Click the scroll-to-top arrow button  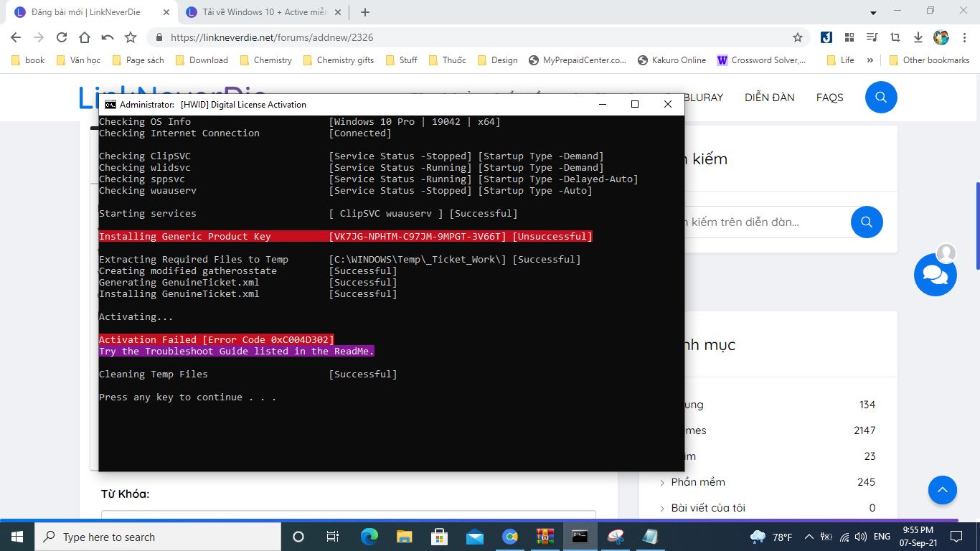pos(942,490)
